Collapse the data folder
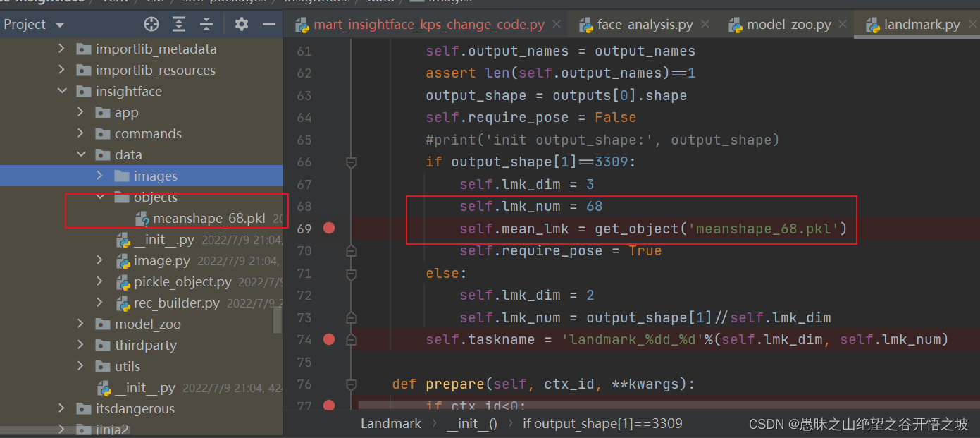980x438 pixels. (81, 154)
